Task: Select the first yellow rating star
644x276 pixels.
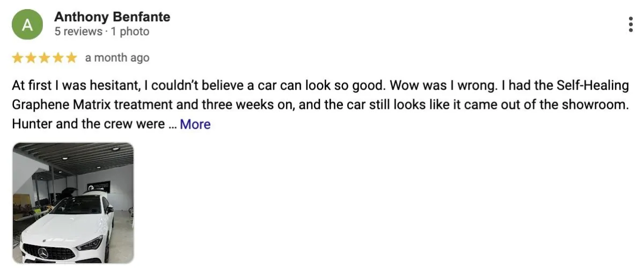Action: coord(18,57)
